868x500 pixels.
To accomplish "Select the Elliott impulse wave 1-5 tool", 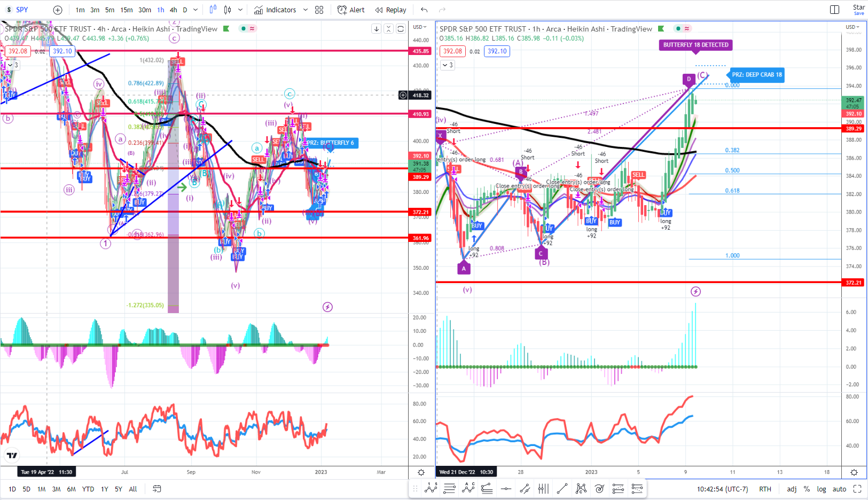I will tap(431, 488).
